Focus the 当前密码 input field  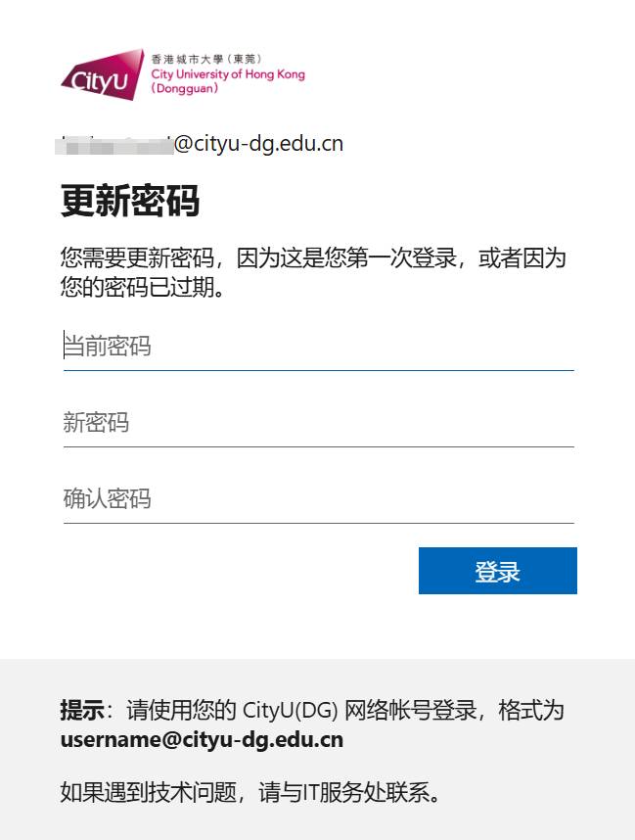[x=319, y=348]
